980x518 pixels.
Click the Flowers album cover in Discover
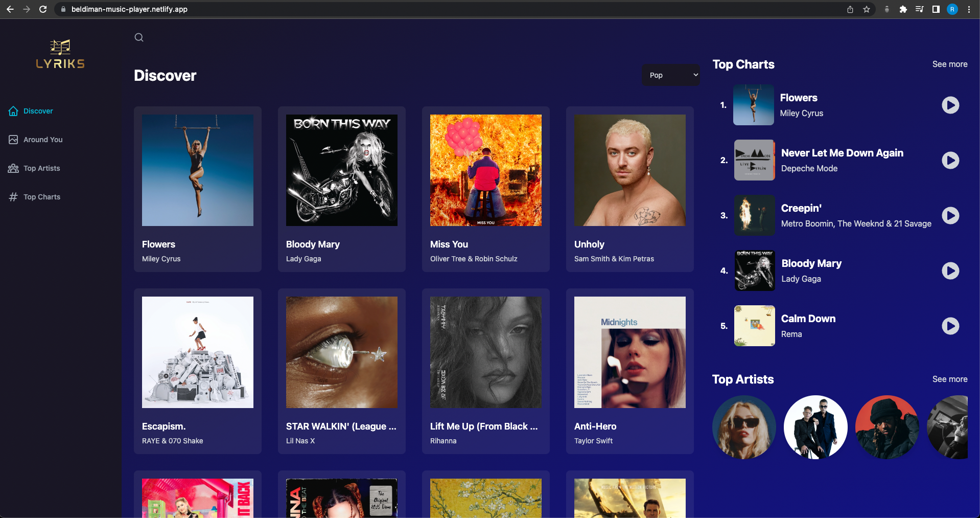pos(198,170)
